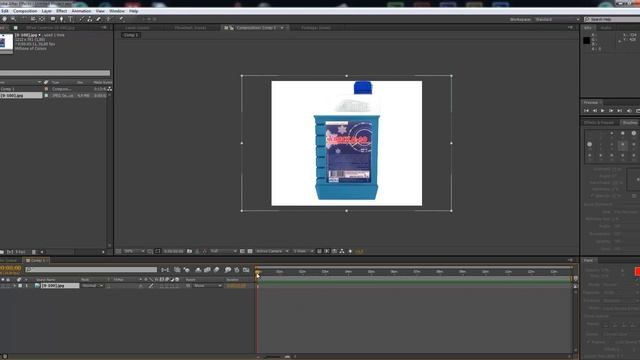The image size is (640, 360).
Task: Open the Effect menu
Action: pos(62,11)
